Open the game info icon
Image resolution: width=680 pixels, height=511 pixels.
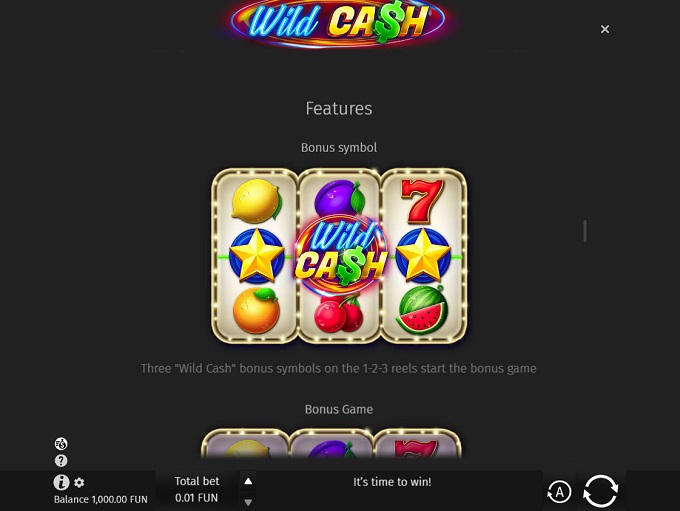(61, 482)
